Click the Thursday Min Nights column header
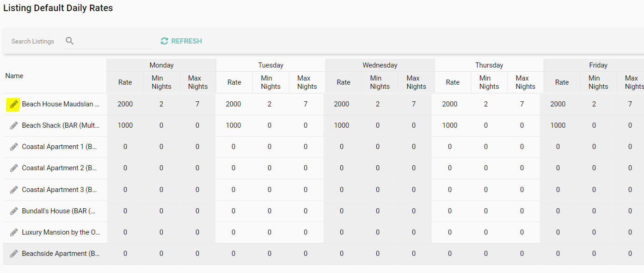Viewport: 644px width, 273px height. [489, 82]
